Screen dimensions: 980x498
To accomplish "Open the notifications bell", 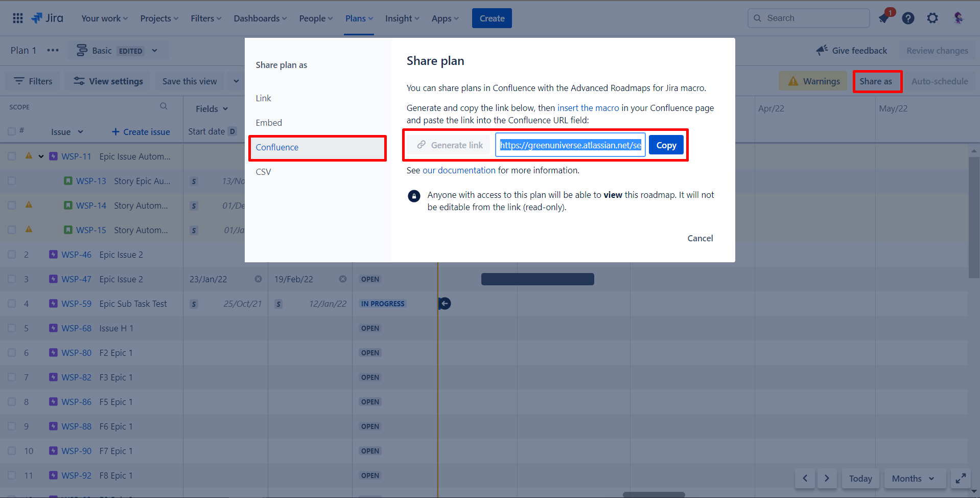I will tap(883, 18).
